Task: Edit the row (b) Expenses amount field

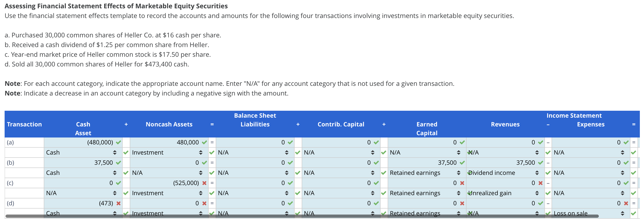Action: [591, 163]
